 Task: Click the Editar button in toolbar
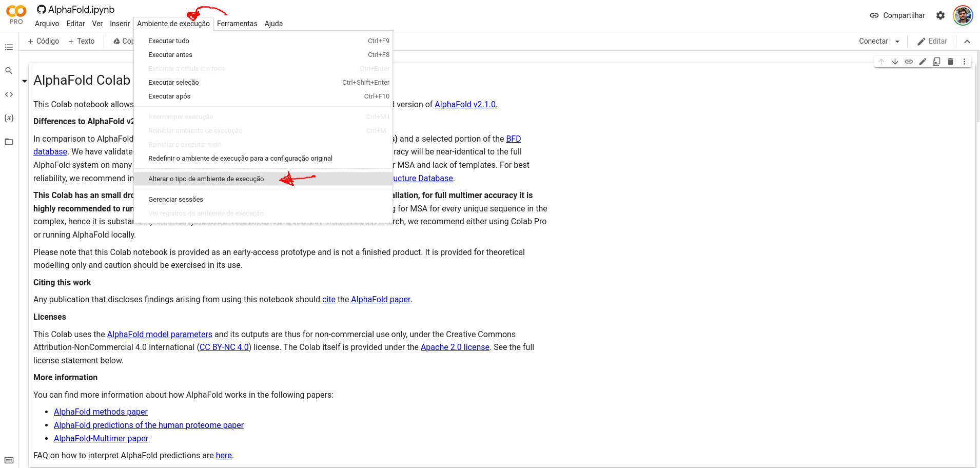[932, 41]
